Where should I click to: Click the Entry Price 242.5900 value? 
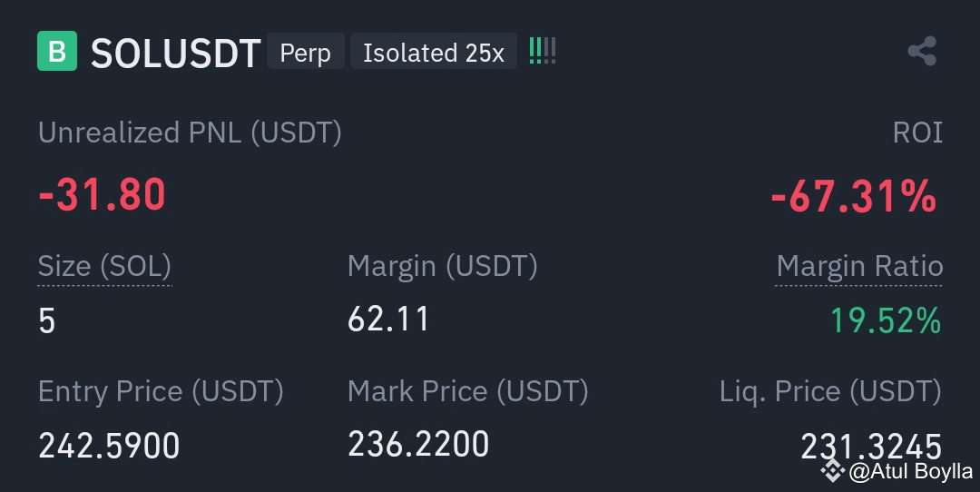110,446
